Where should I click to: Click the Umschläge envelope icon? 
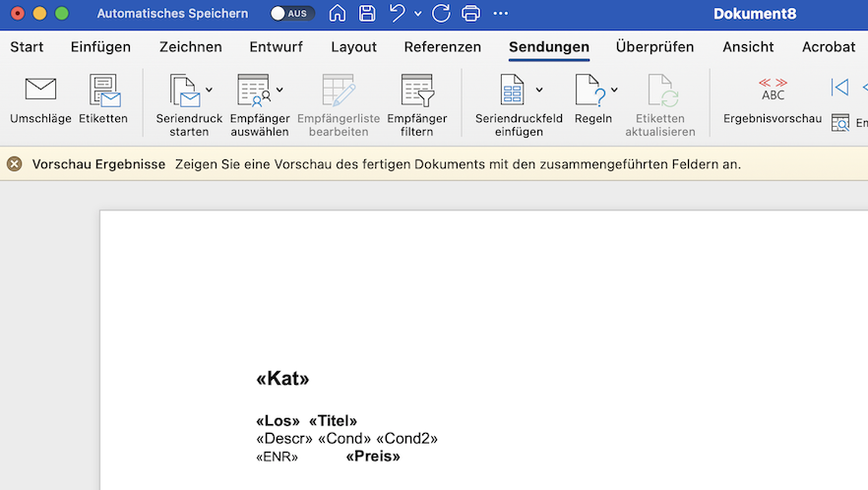(40, 90)
